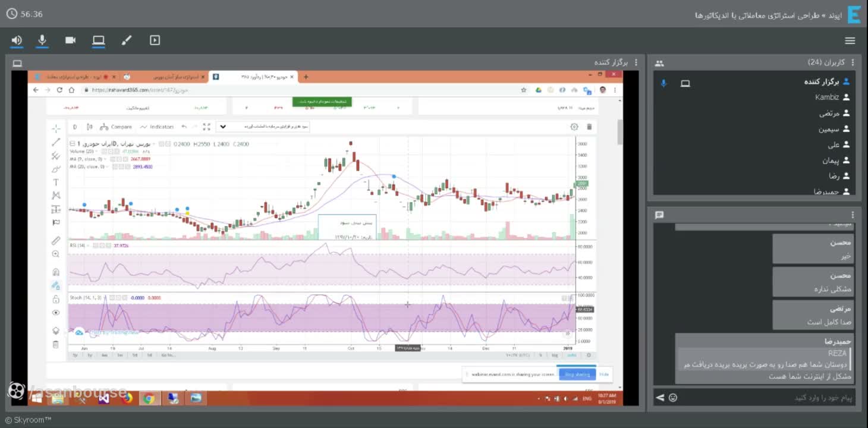Toggle hide all drawings eye icon
The width and height of the screenshot is (868, 428).
(56, 313)
